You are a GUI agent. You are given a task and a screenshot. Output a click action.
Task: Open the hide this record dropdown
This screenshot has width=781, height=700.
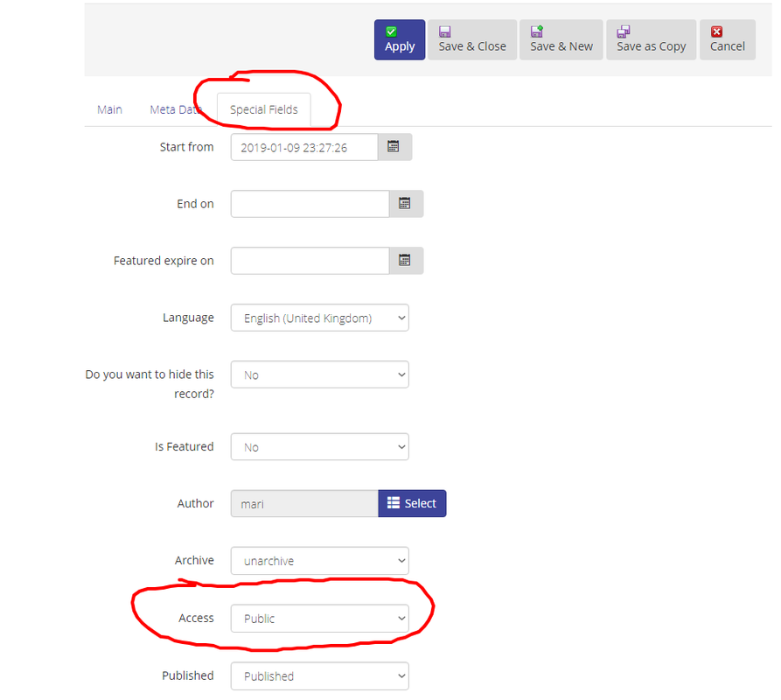[320, 374]
